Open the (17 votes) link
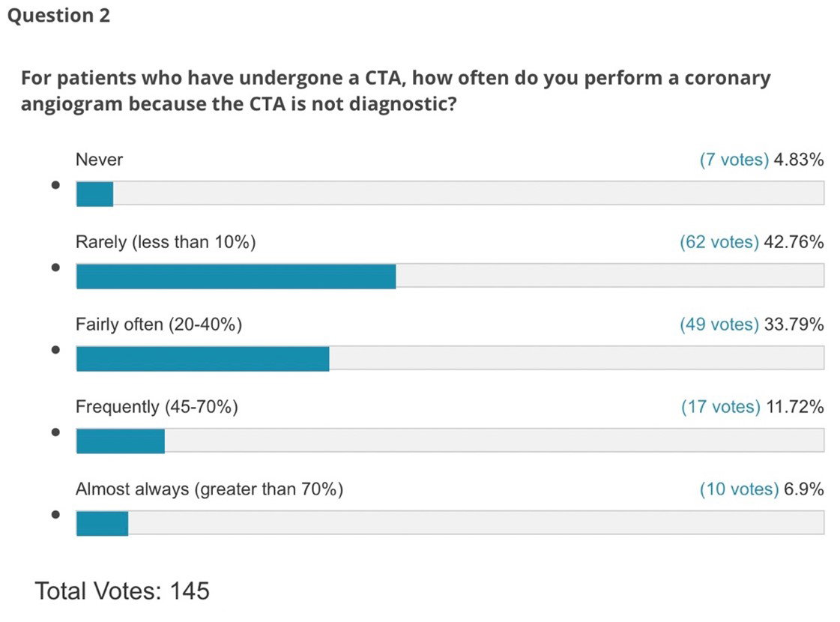This screenshot has width=840, height=622. pos(719,407)
